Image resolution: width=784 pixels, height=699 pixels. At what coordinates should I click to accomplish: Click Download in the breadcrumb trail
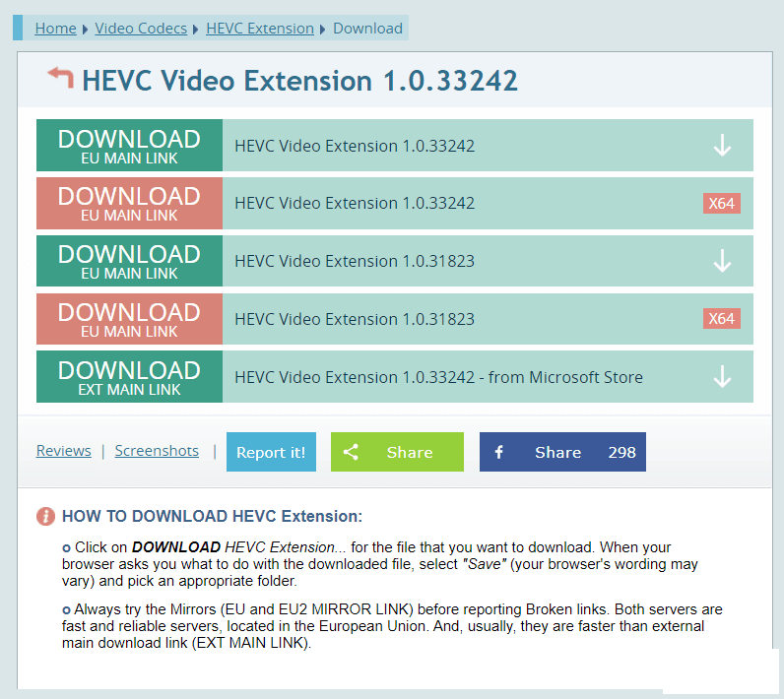coord(367,29)
